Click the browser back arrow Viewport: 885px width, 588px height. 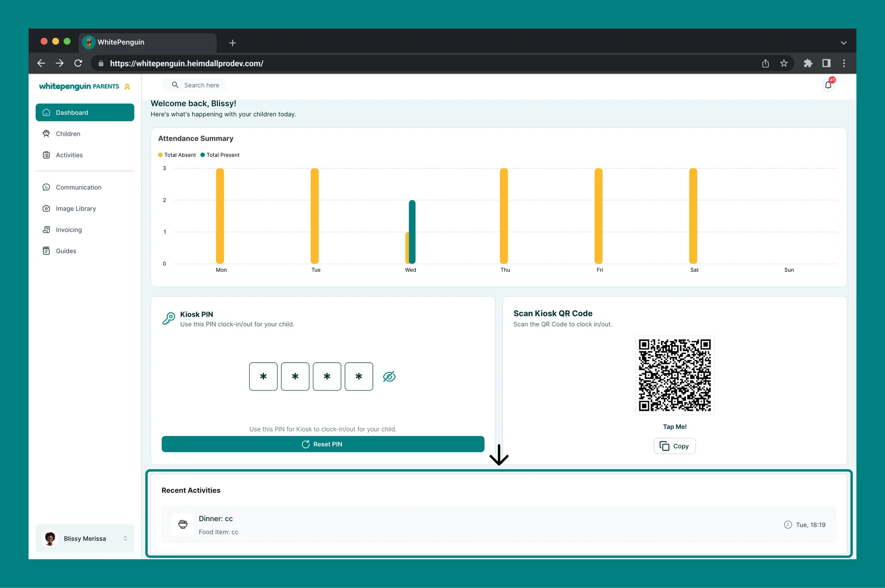(41, 63)
